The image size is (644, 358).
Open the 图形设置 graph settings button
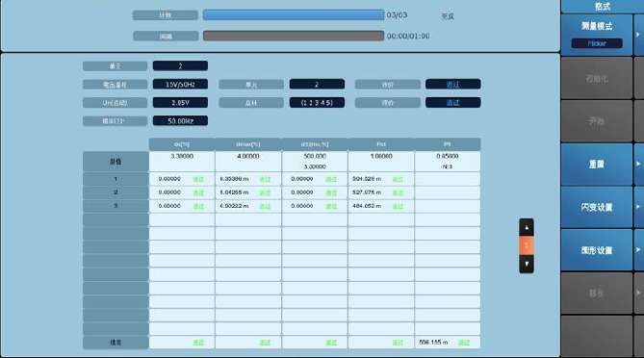coord(597,250)
